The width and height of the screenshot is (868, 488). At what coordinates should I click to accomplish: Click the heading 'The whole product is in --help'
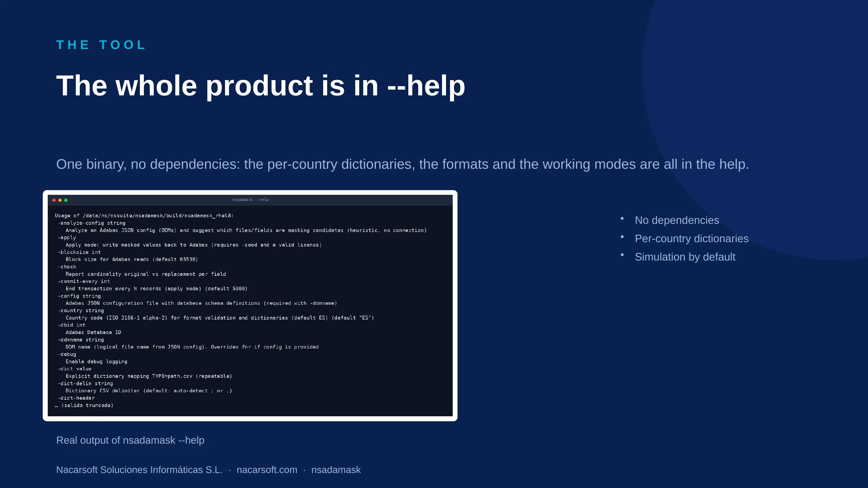260,85
